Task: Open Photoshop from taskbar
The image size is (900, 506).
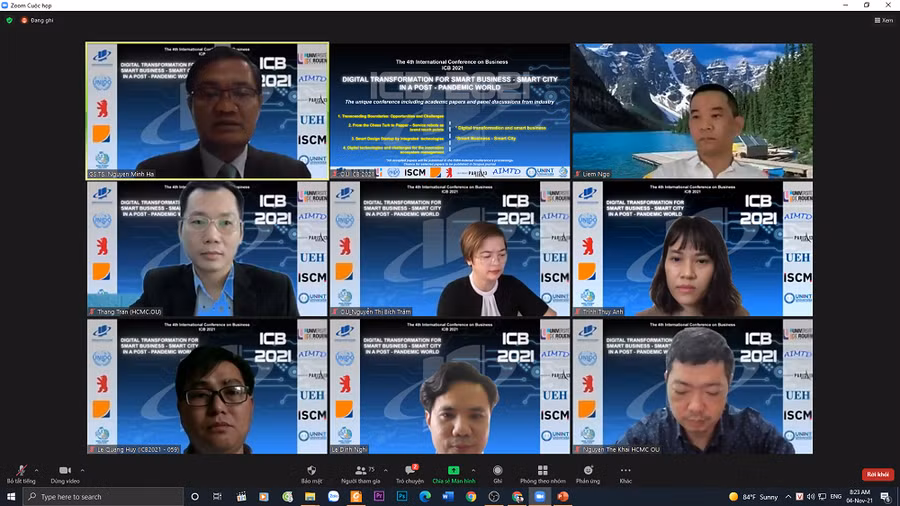Action: coord(402,497)
